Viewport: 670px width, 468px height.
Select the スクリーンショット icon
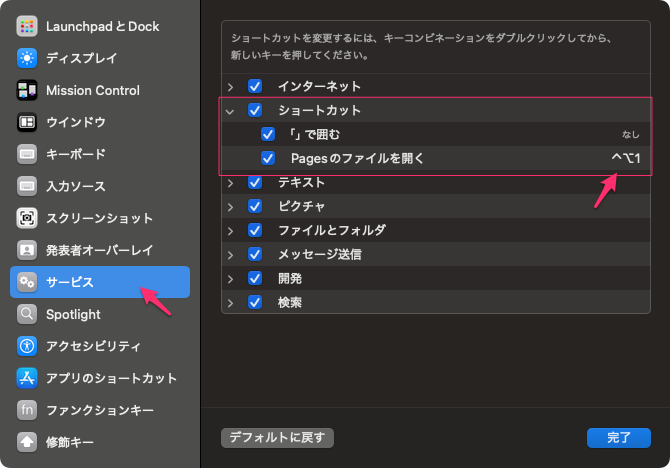tap(27, 218)
